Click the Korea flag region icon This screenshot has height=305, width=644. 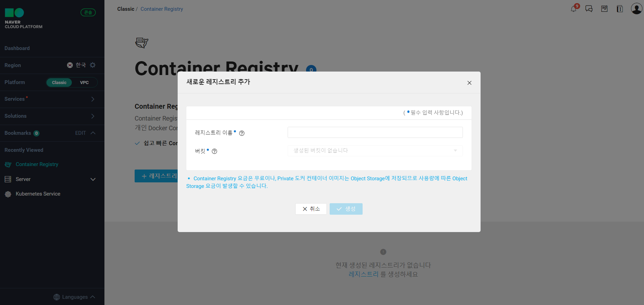70,65
